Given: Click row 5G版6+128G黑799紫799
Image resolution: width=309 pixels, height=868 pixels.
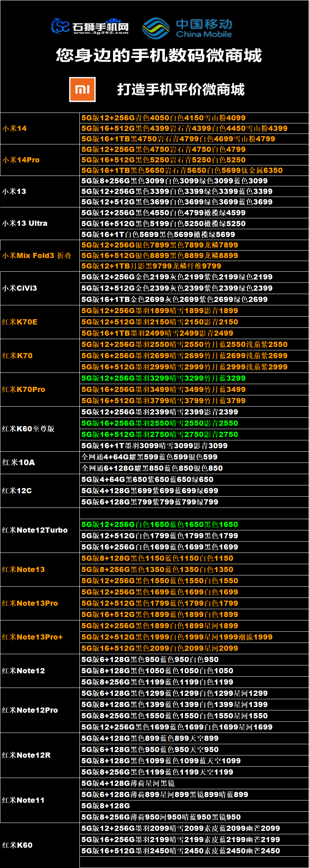Looking at the screenshot, I should [x=194, y=502].
